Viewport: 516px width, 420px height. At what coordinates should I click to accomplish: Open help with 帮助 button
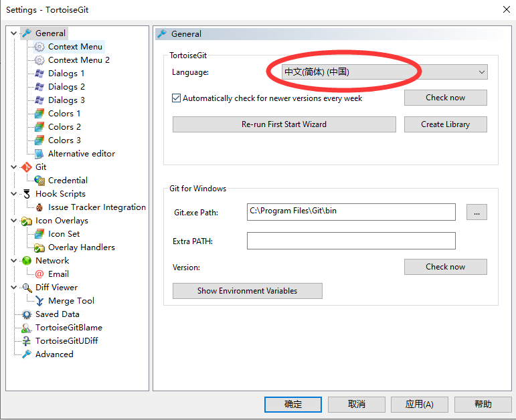483,404
